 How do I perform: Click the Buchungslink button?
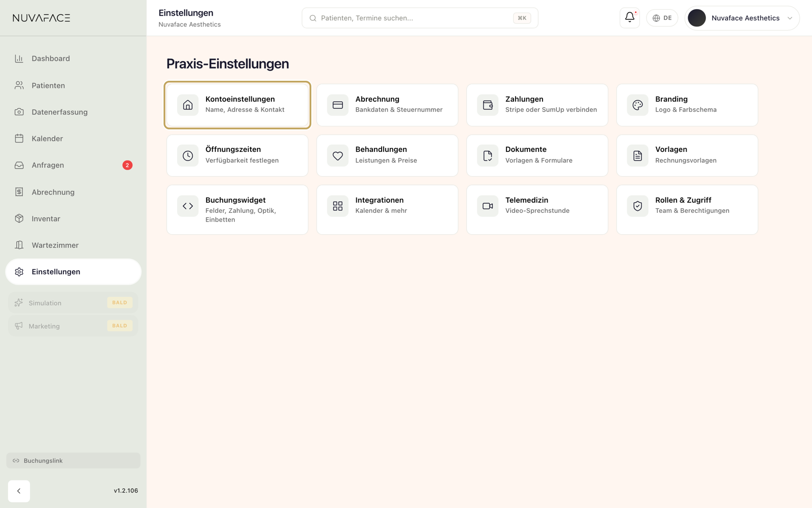coord(73,461)
